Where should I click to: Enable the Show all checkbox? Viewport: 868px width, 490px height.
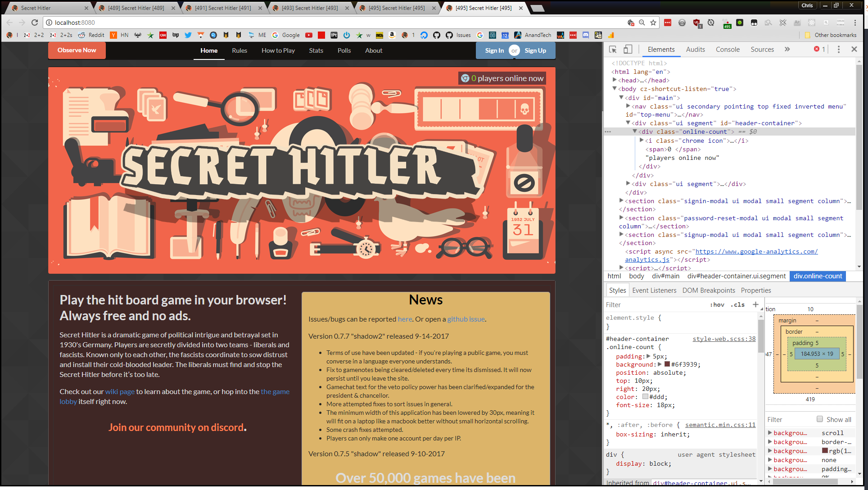[820, 419]
